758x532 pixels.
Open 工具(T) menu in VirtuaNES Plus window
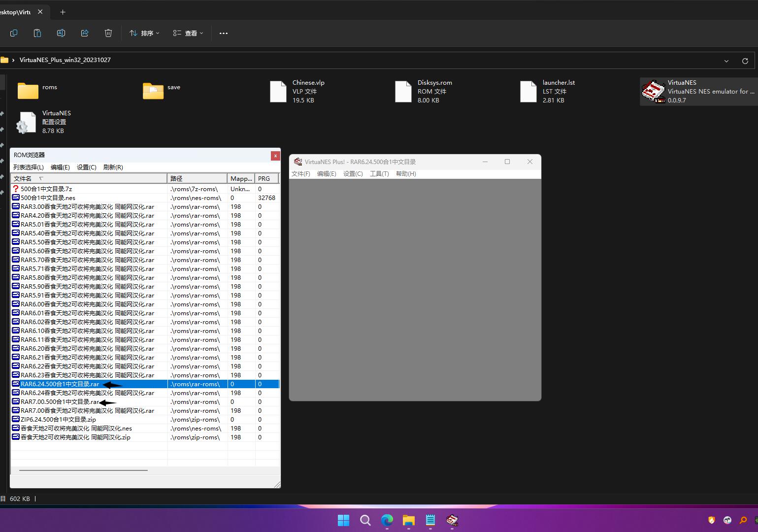coord(379,174)
